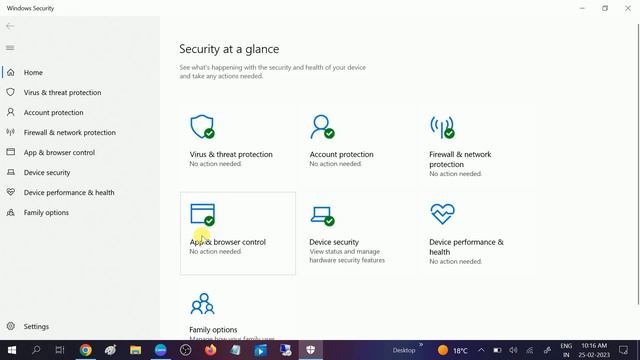Click the sidebar Device performance heart icon

pos(11,192)
